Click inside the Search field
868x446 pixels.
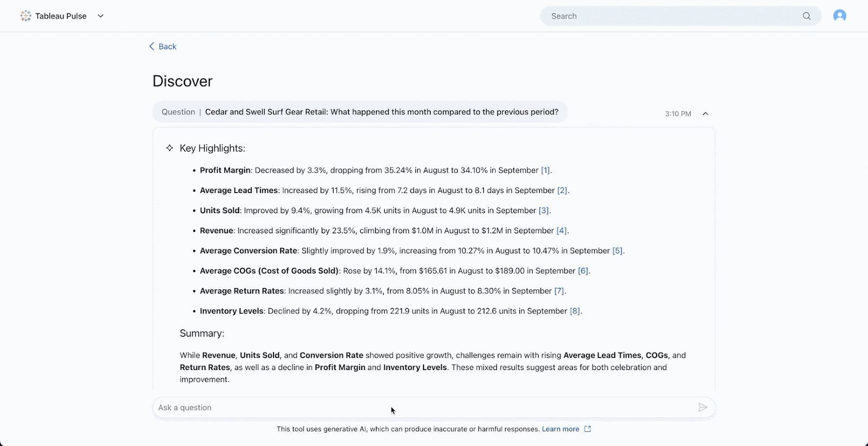point(673,16)
